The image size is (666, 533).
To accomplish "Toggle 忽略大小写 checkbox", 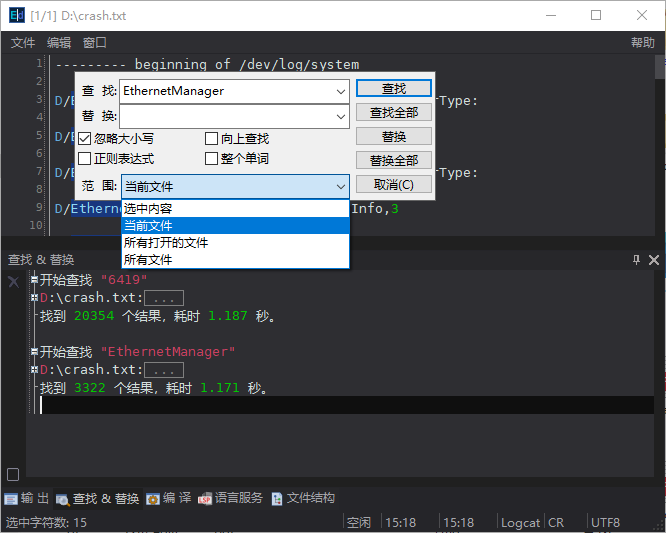I will click(x=85, y=138).
